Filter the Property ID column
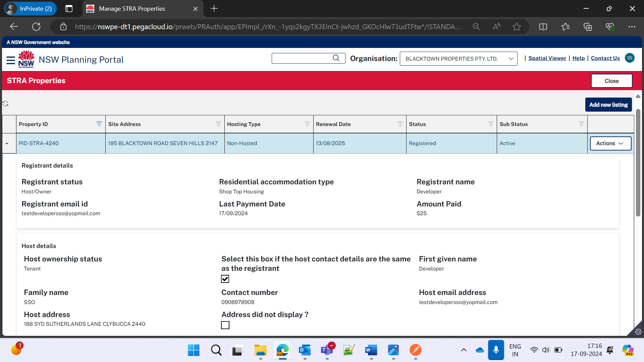 99,124
